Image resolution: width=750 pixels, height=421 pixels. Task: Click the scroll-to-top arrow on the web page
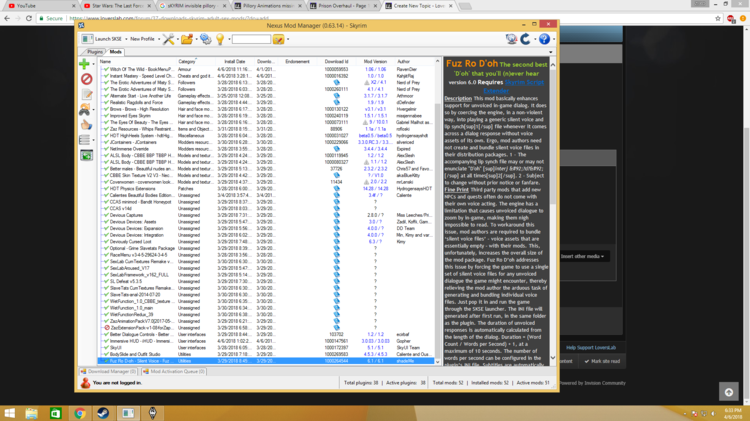pos(729,392)
